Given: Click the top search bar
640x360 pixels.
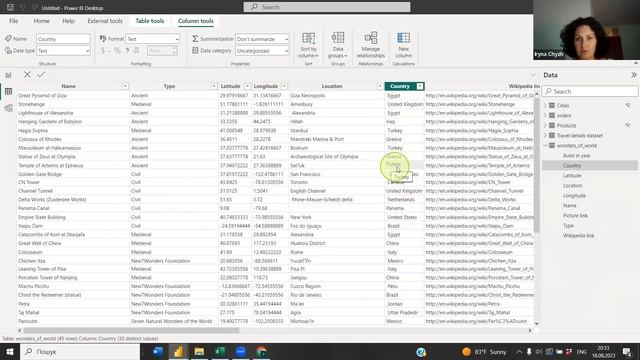Looking at the screenshot, I should tap(327, 7).
